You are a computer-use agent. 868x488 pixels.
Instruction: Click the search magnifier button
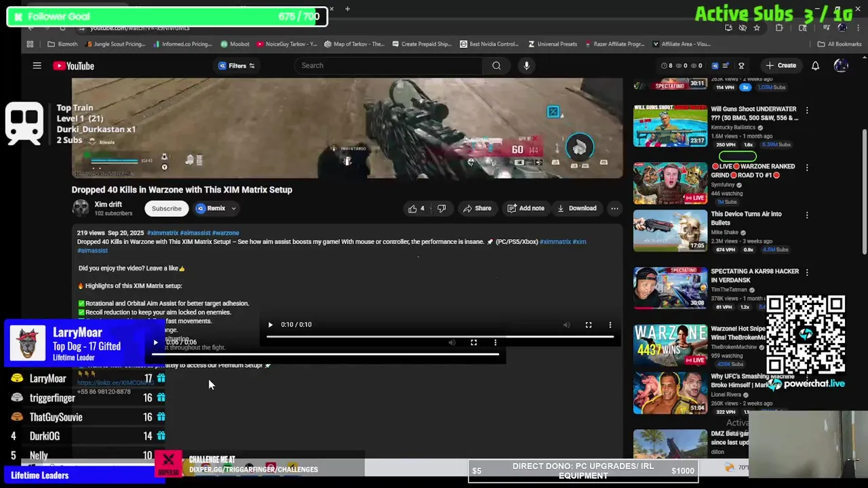(496, 66)
